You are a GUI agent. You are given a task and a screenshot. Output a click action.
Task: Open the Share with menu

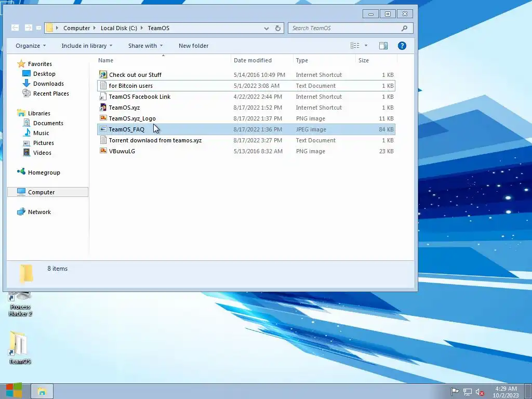click(x=145, y=46)
